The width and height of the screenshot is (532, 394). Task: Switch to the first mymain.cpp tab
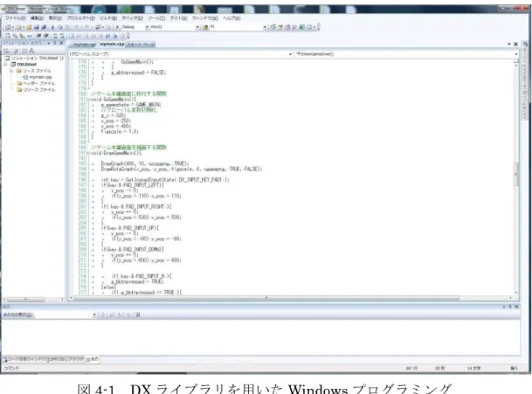[85, 45]
